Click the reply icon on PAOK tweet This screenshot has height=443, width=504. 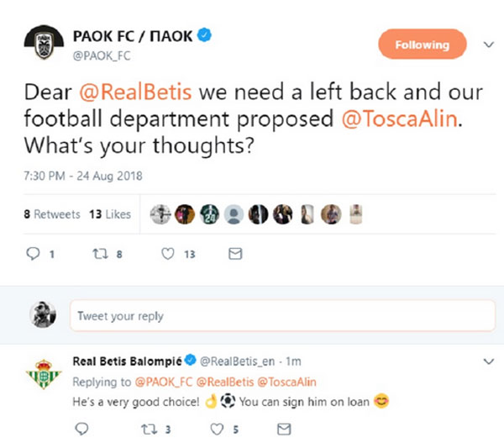34,253
